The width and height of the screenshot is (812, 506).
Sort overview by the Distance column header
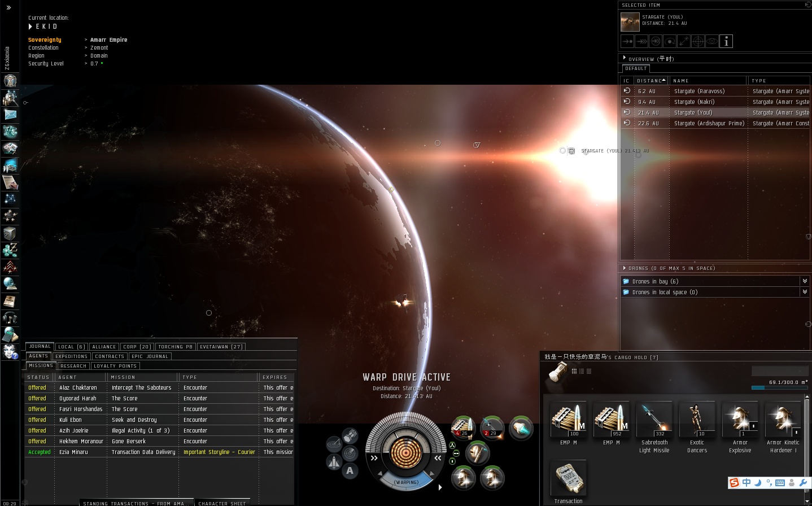click(651, 81)
